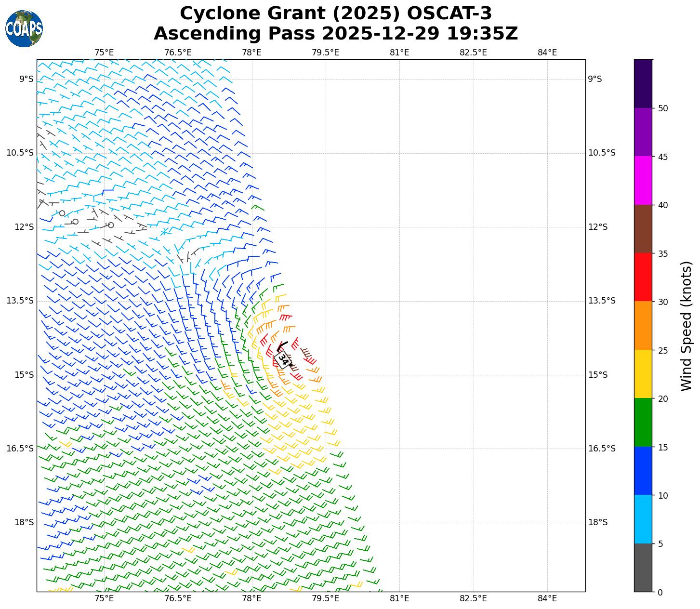Click the 81°E label on bottom axis
700x609 pixels.
[399, 598]
